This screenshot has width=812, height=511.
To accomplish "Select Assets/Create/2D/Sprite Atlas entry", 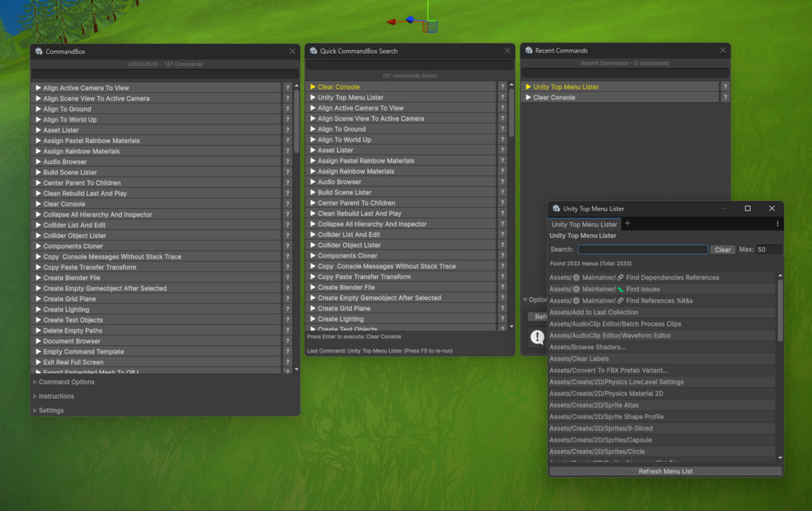I will 662,405.
